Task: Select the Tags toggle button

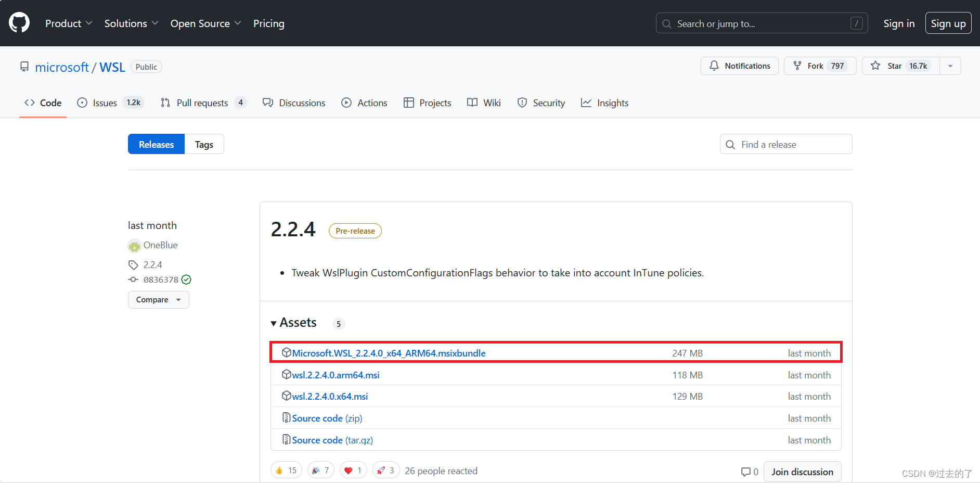Action: (x=204, y=144)
